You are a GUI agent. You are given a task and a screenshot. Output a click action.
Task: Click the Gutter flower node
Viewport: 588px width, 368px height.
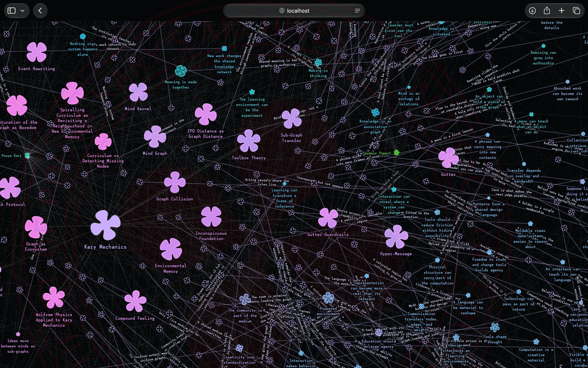click(448, 158)
